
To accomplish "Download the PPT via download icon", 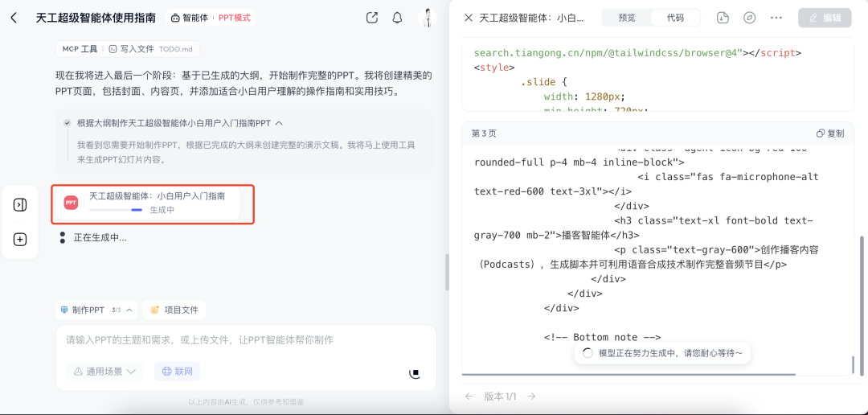I will click(723, 18).
